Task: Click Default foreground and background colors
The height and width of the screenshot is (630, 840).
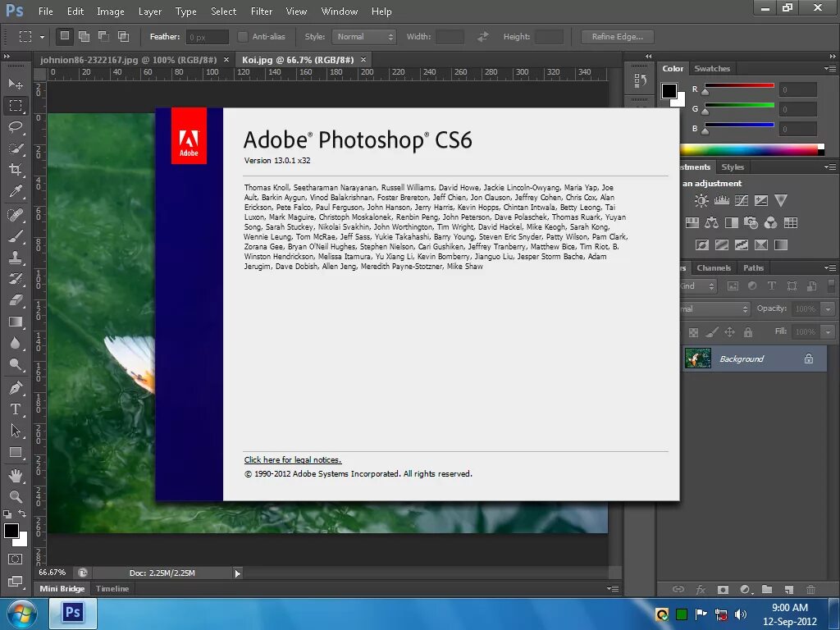Action: [7, 514]
